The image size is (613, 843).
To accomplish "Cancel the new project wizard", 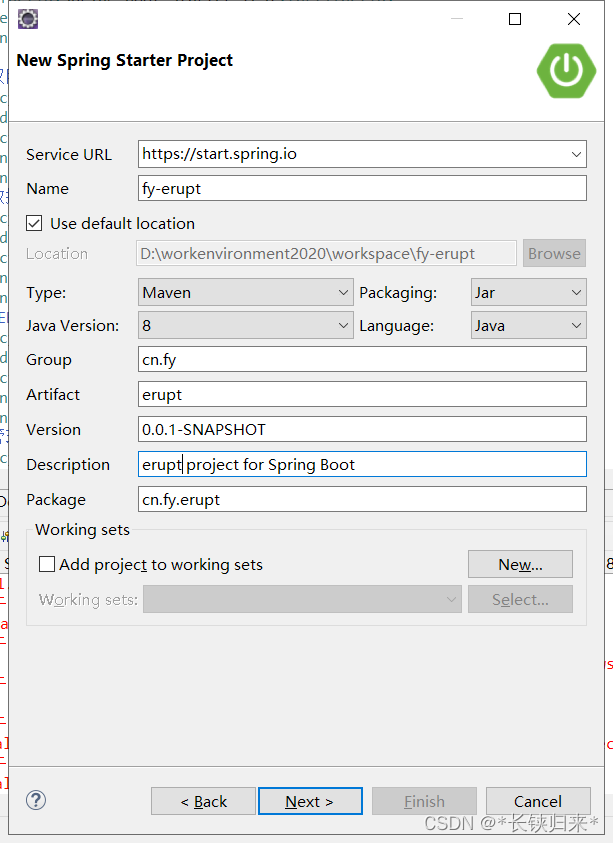I will point(538,801).
